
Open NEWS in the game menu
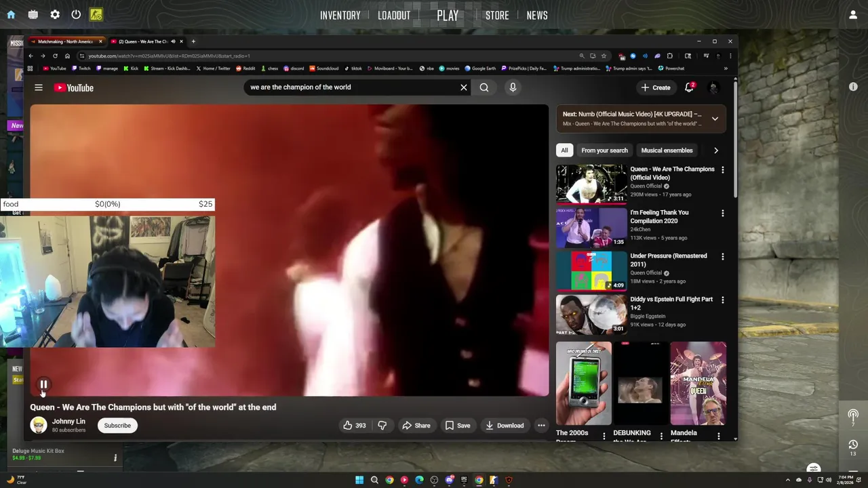coord(537,16)
